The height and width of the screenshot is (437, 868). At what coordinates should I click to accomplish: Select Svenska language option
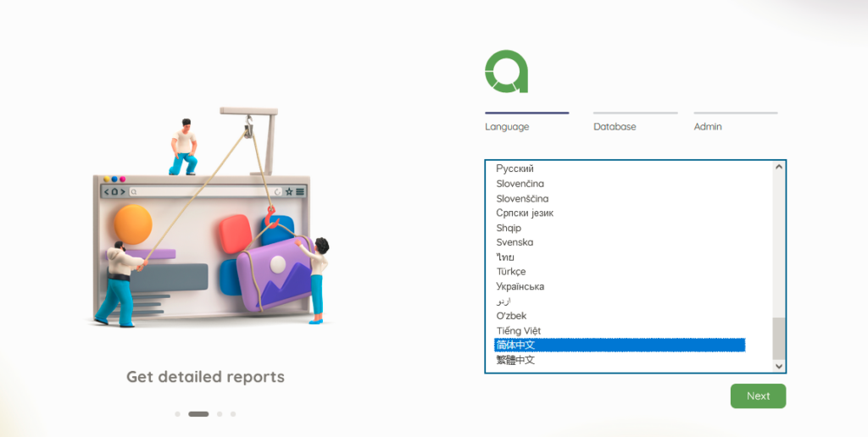tap(515, 242)
